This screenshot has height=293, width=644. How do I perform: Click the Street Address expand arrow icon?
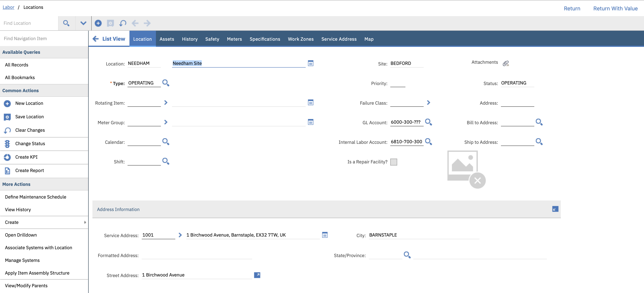257,275
